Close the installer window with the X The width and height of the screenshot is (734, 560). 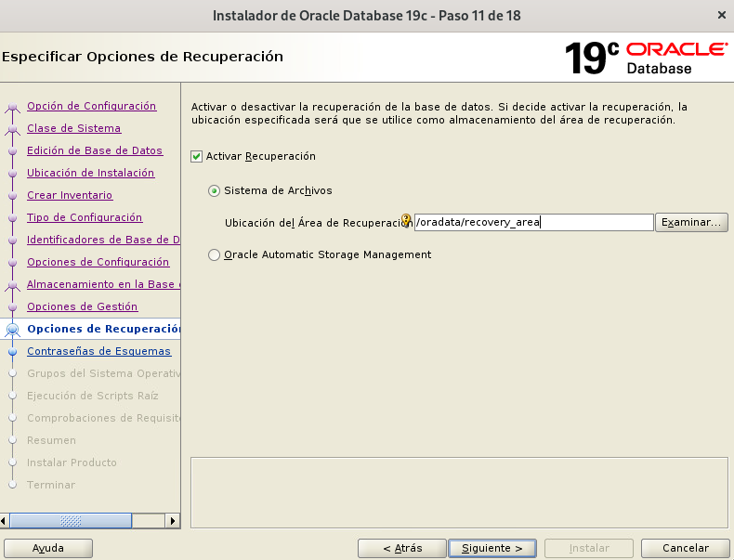pyautogui.click(x=722, y=15)
